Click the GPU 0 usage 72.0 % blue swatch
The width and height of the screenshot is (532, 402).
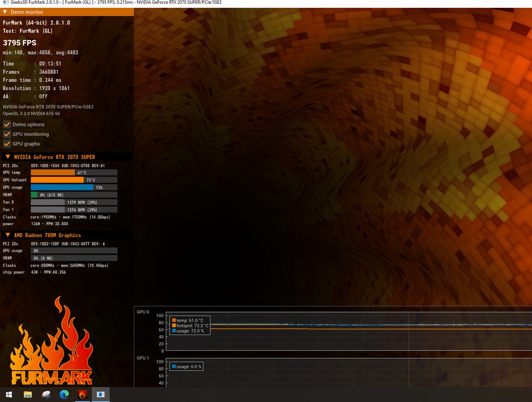[174, 330]
